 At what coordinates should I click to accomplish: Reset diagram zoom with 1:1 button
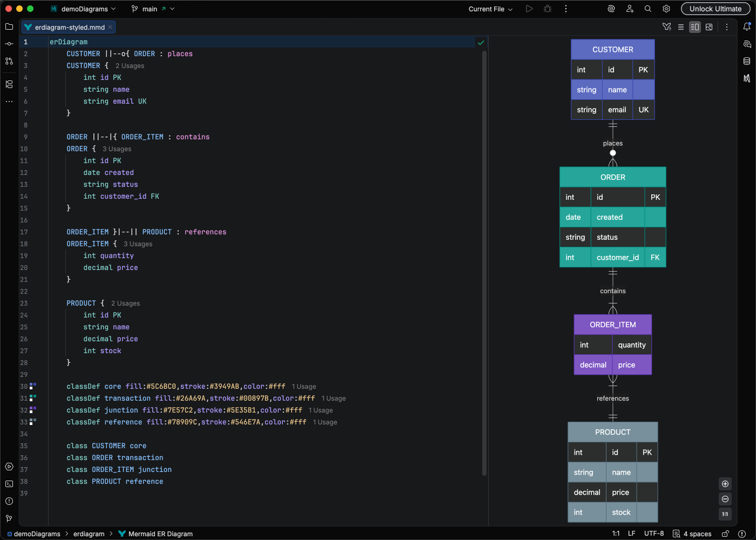[725, 514]
